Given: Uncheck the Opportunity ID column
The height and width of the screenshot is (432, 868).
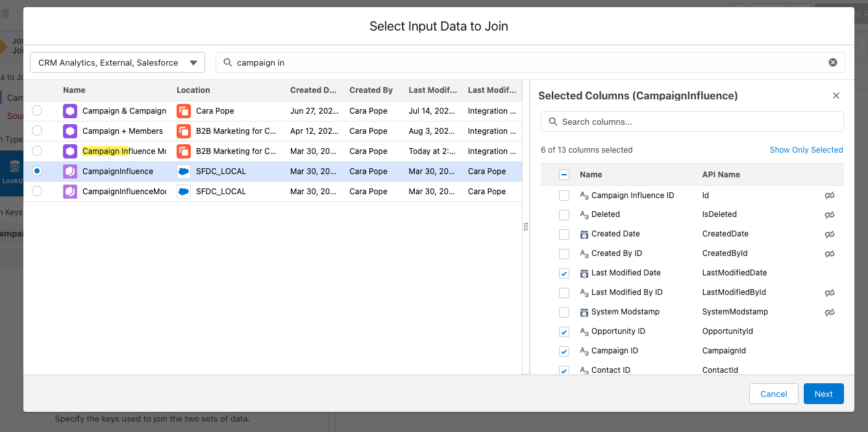Looking at the screenshot, I should pyautogui.click(x=564, y=332).
